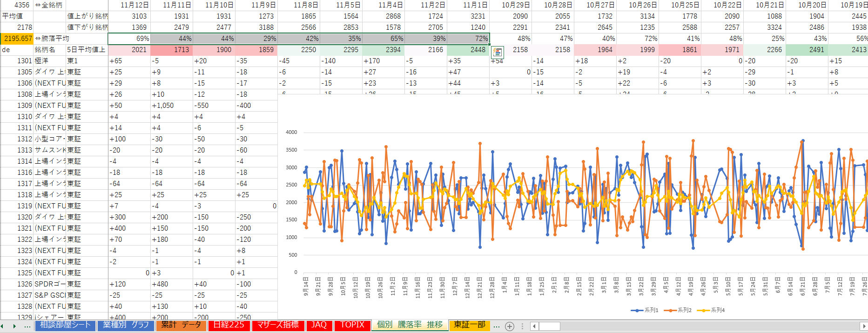Show more sheet tabs via right ellipsis
The width and height of the screenshot is (868, 333).
coord(497,326)
